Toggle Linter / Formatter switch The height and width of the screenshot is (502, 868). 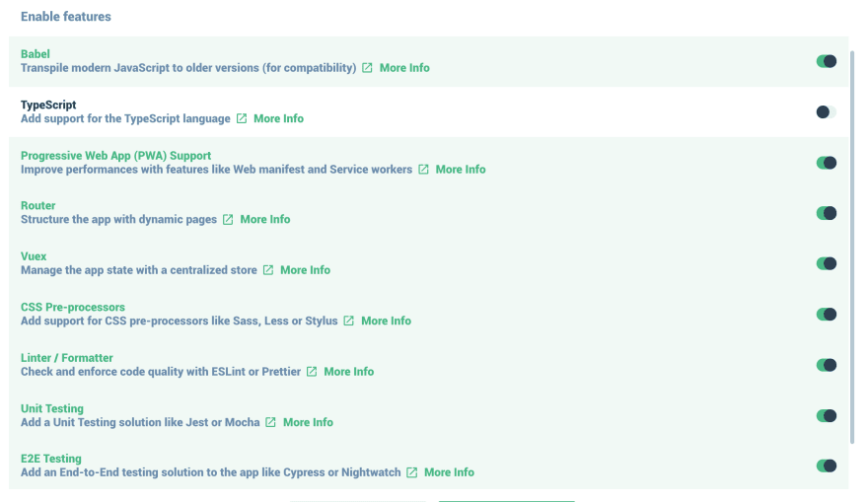point(826,365)
